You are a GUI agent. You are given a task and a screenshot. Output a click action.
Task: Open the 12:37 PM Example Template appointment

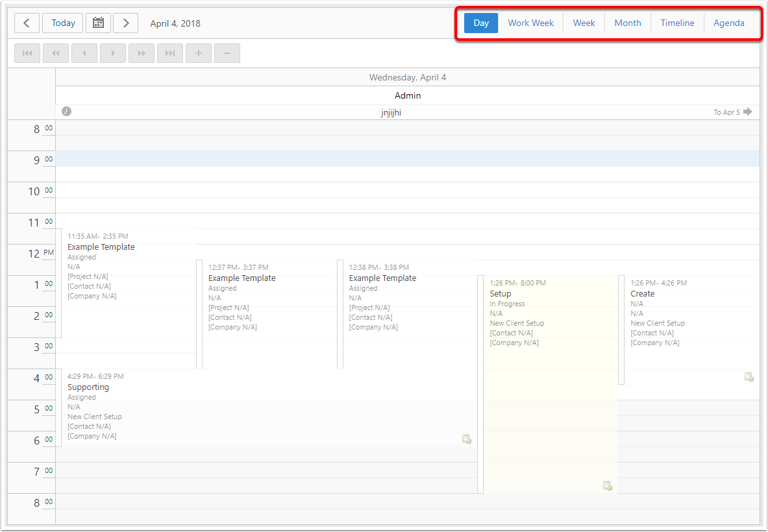click(267, 314)
